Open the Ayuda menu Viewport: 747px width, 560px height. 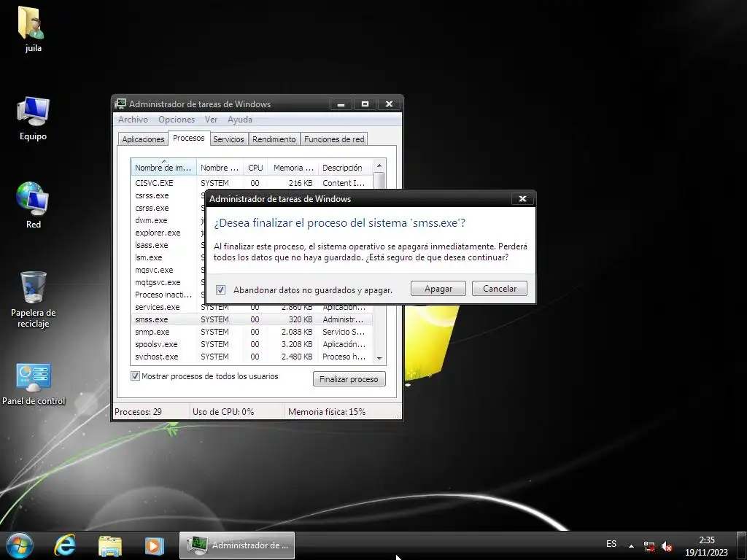tap(239, 120)
